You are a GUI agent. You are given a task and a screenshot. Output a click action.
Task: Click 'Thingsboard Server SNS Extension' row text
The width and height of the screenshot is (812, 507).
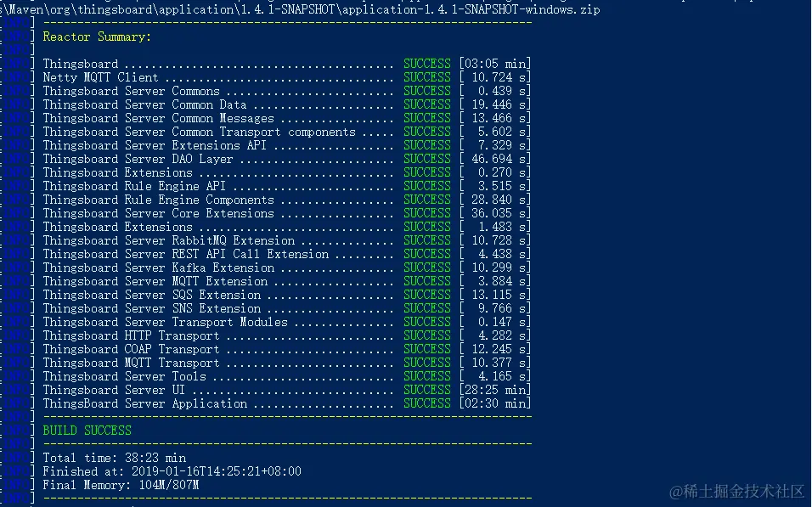click(x=152, y=308)
